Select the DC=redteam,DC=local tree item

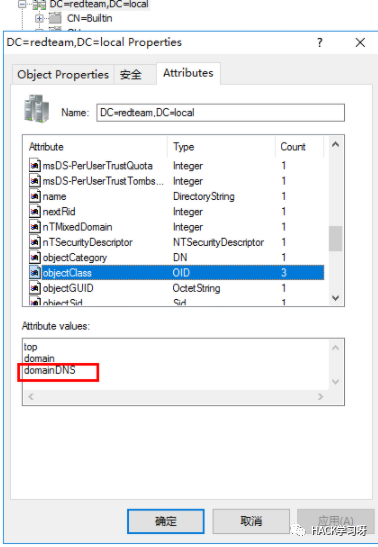(x=99, y=4)
